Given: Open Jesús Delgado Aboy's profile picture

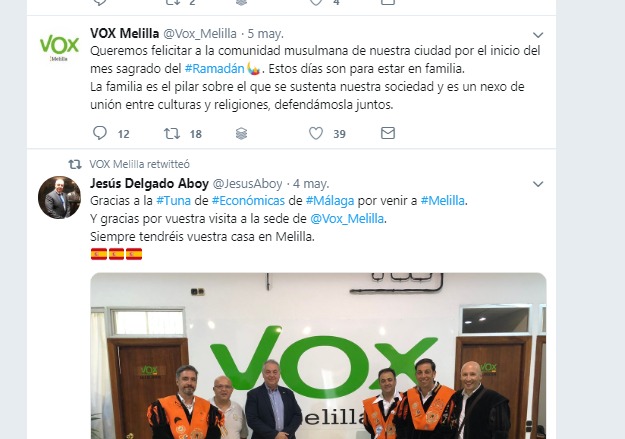Looking at the screenshot, I should click(59, 197).
